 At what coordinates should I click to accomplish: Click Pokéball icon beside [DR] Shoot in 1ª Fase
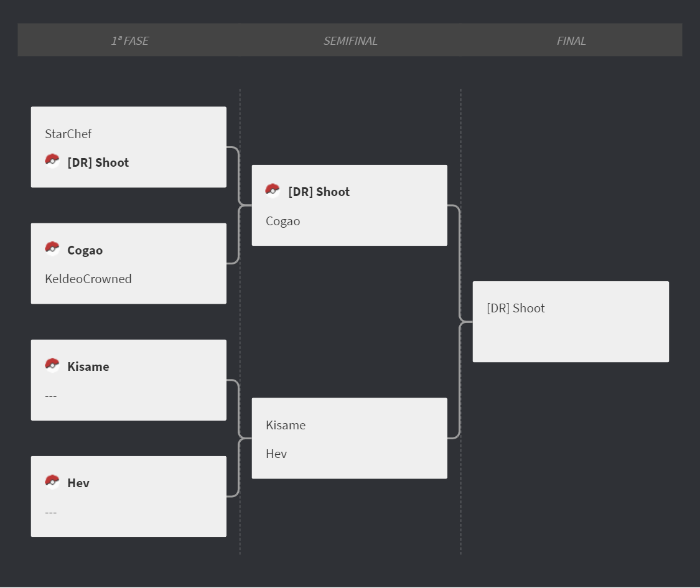click(x=52, y=161)
